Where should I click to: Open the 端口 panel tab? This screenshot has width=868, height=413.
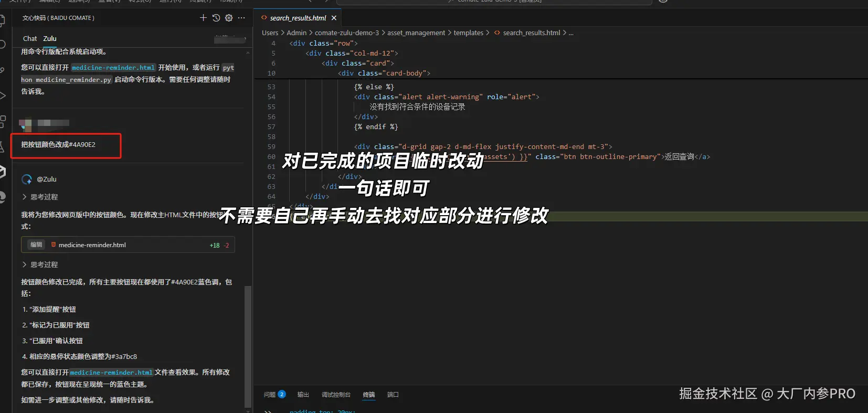coord(393,395)
